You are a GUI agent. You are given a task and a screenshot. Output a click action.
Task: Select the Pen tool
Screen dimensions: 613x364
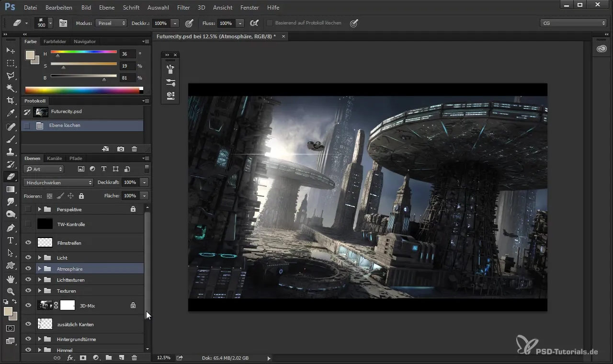[x=11, y=227]
